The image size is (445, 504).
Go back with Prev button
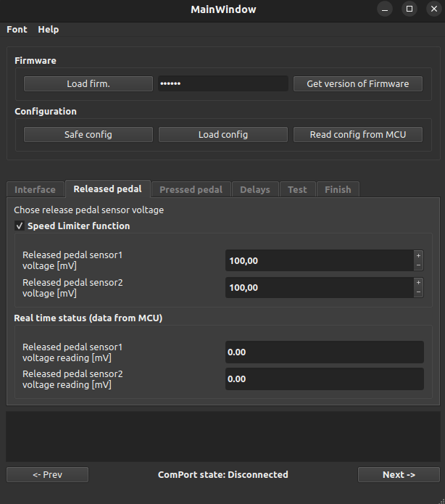[47, 475]
